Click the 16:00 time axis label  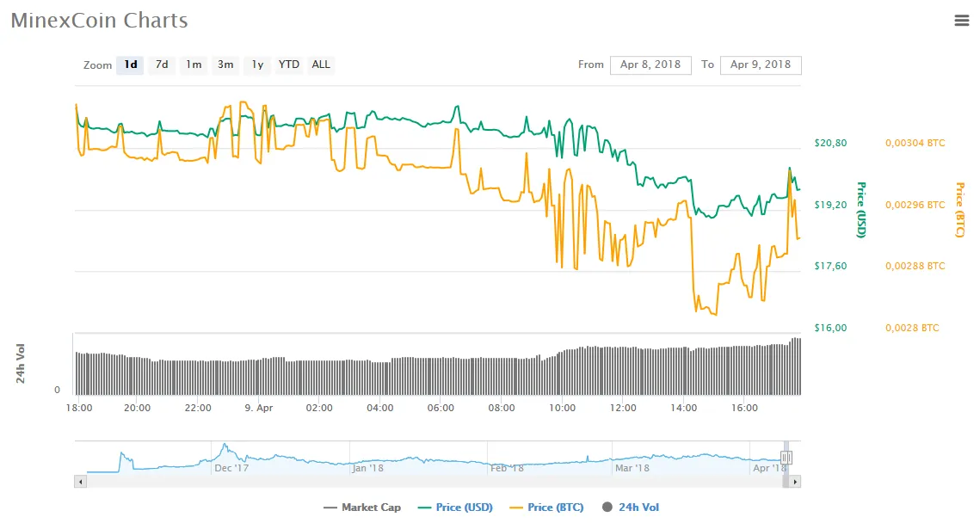click(x=744, y=408)
